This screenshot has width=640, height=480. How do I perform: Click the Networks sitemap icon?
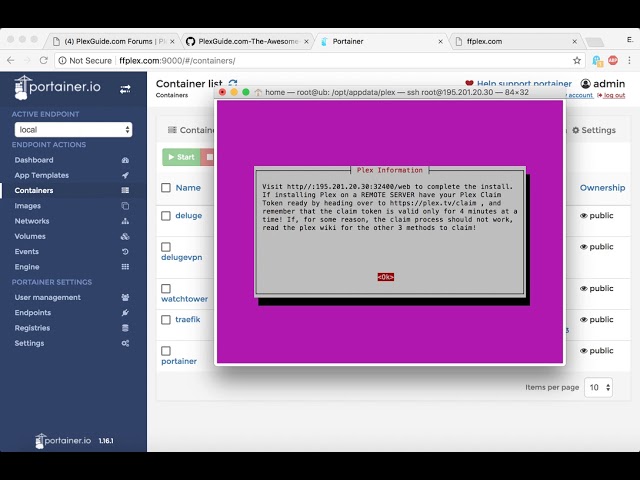pos(125,221)
